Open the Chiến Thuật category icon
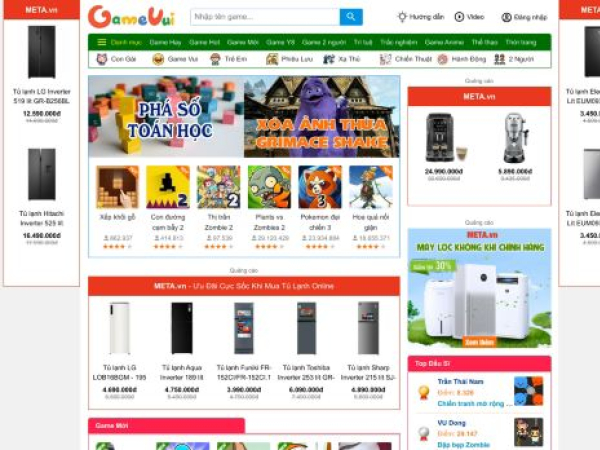This screenshot has width=600, height=450. [385, 59]
